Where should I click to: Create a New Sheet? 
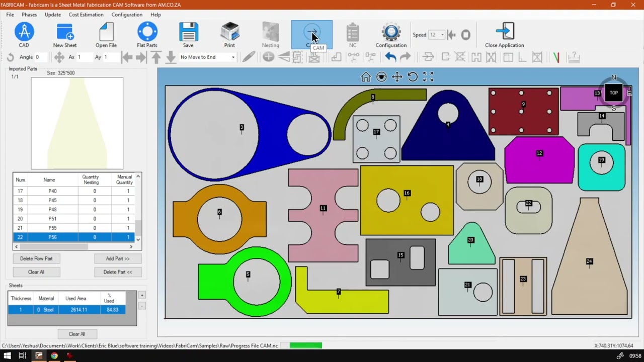point(65,35)
